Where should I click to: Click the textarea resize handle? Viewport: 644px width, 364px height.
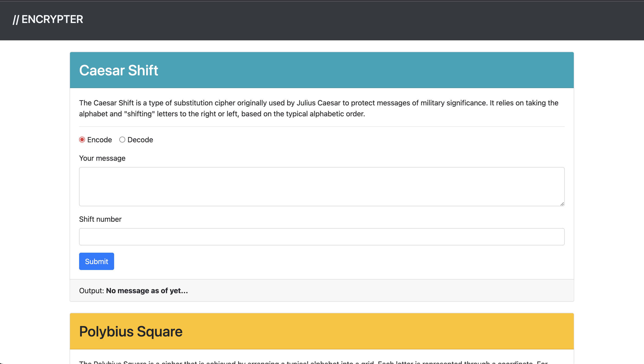click(562, 203)
